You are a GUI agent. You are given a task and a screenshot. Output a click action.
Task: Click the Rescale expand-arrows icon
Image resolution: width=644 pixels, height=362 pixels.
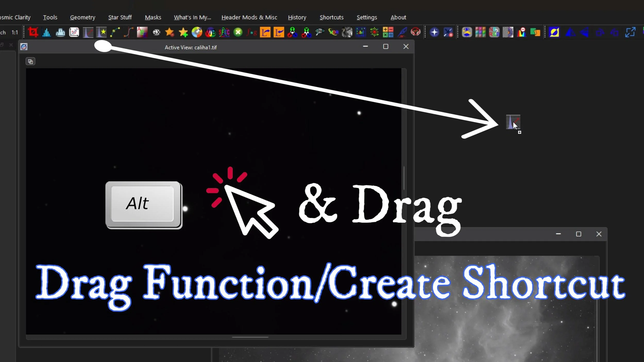pos(630,32)
